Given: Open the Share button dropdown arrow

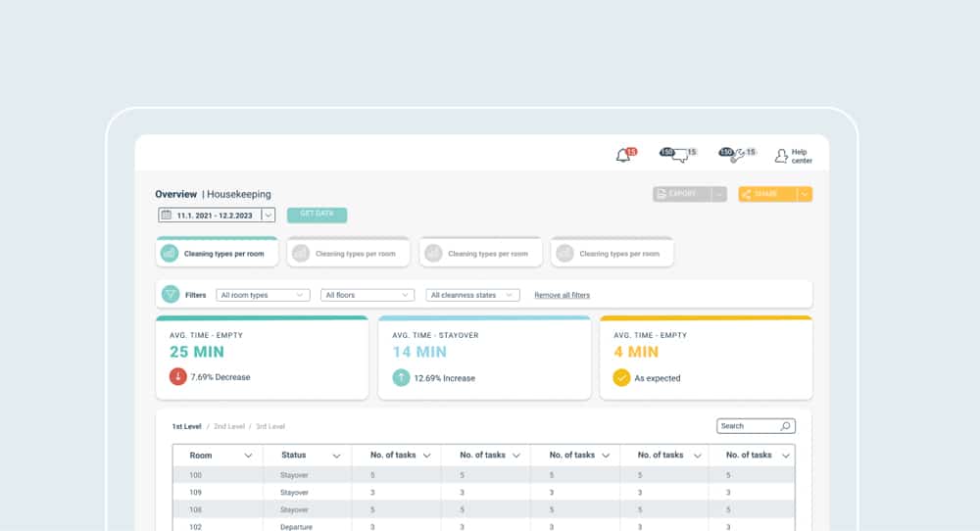Looking at the screenshot, I should tap(805, 194).
